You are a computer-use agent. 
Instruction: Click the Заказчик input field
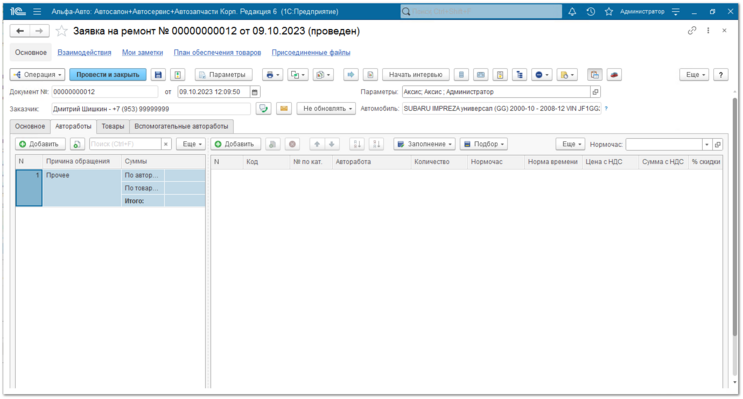coord(151,109)
